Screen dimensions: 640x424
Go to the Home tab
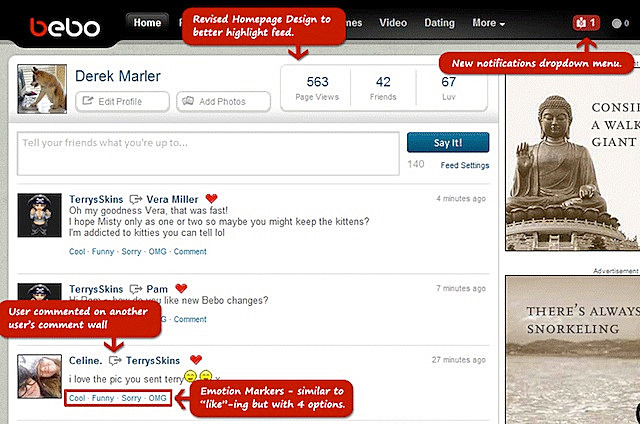(x=147, y=22)
